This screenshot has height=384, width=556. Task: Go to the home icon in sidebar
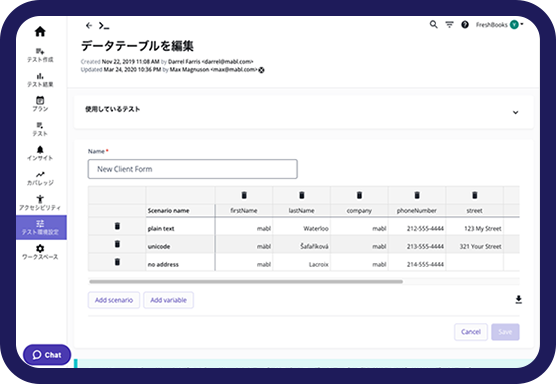(x=40, y=32)
